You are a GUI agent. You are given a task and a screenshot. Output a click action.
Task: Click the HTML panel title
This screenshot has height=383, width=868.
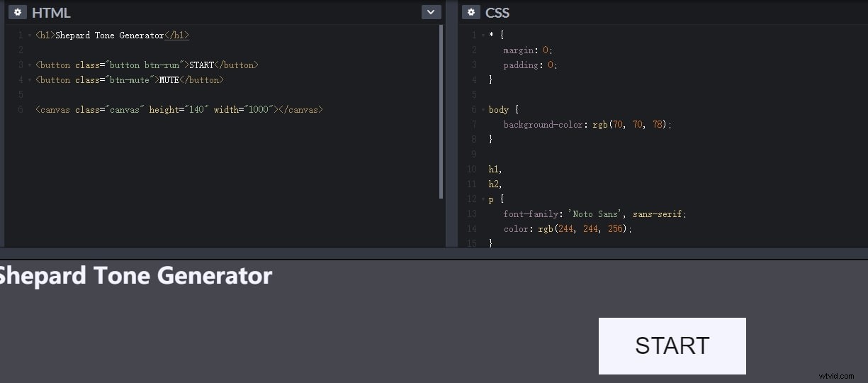coord(51,13)
